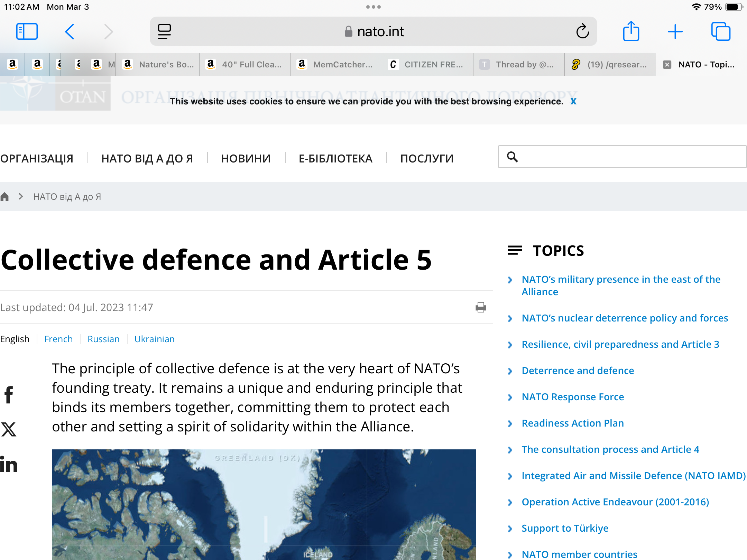Open Integrated Air and Missile Defence topic
This screenshot has width=747, height=560.
coord(634,475)
